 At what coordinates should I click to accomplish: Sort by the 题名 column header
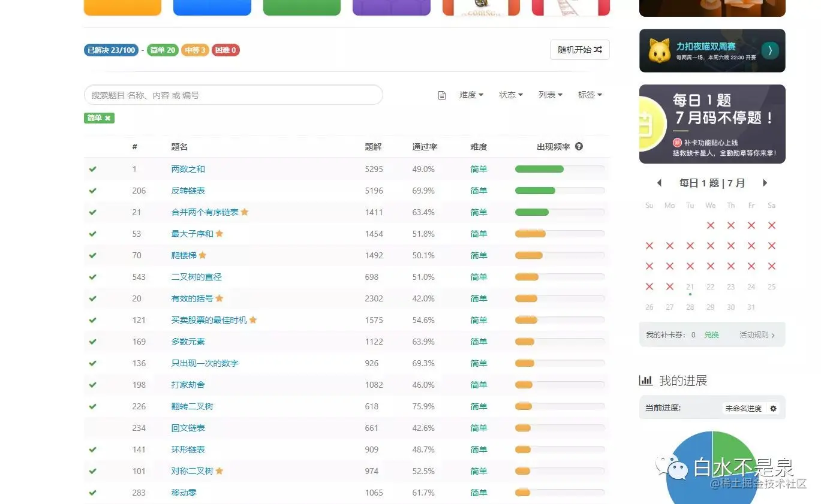coord(179,147)
